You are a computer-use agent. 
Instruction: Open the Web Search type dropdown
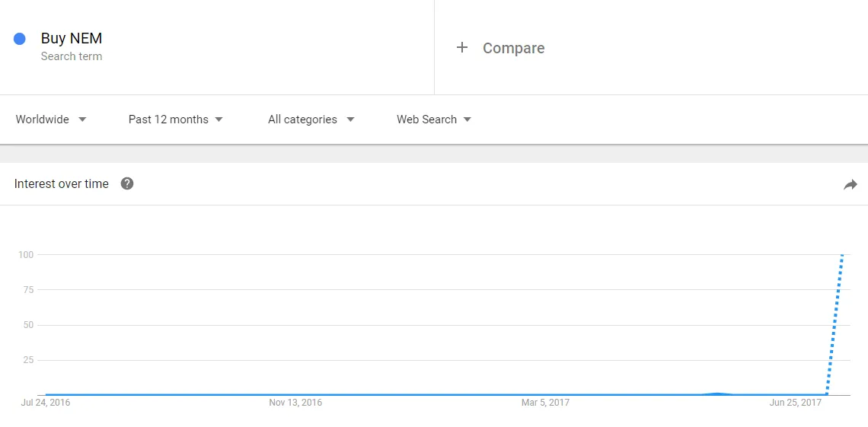point(434,119)
